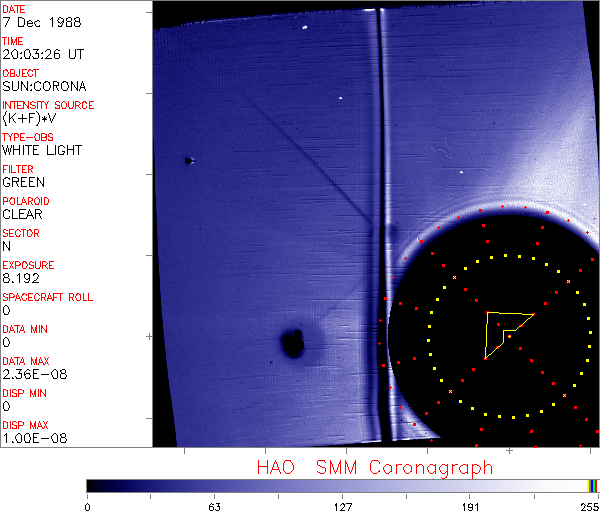Click the rainbow-colored end of the color bar
600x512 pixels.
click(x=593, y=485)
